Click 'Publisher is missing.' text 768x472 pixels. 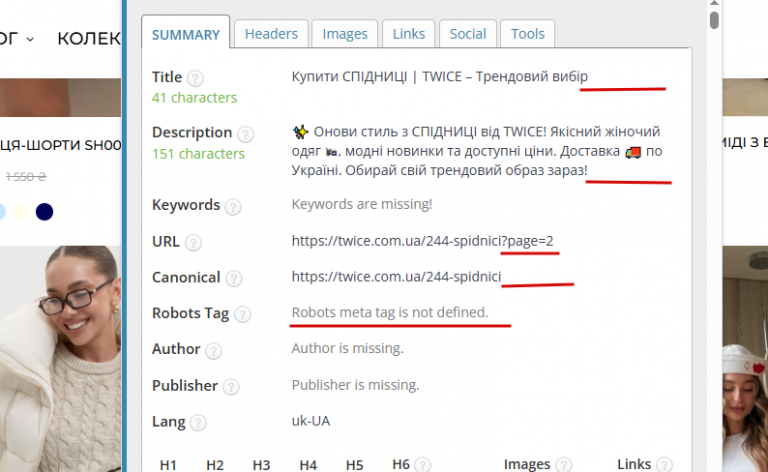(355, 385)
